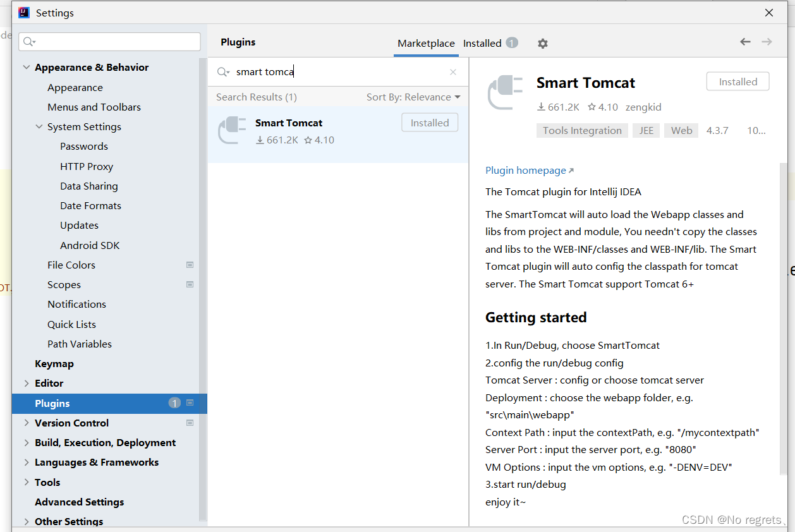Focus the settings search field
Viewport: 795px width, 532px height.
click(114, 42)
